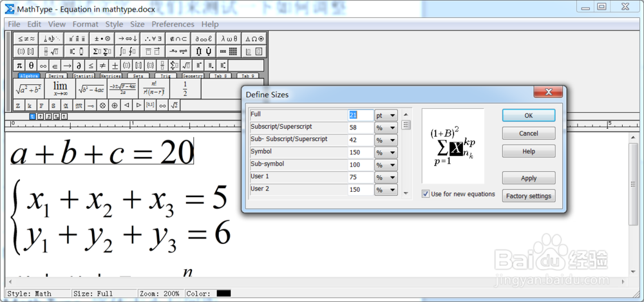This screenshot has width=644, height=302.
Task: Insert the one-half fraction expression
Action: click(185, 88)
